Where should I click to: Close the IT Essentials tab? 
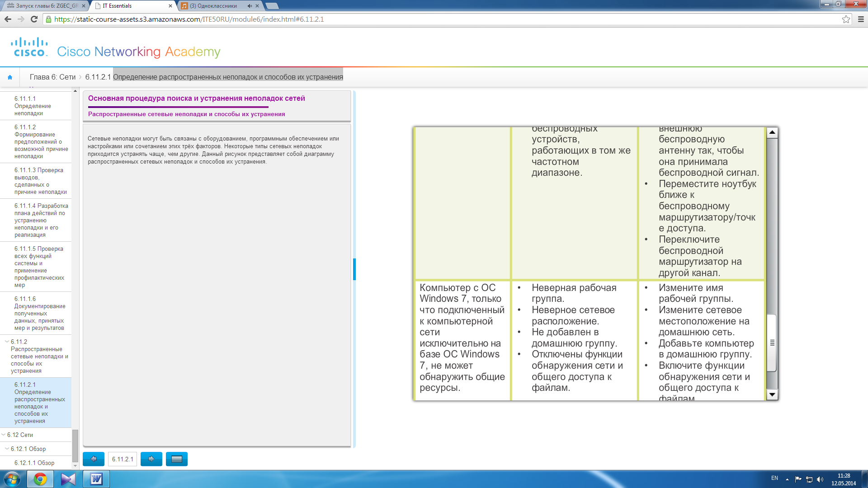click(170, 6)
